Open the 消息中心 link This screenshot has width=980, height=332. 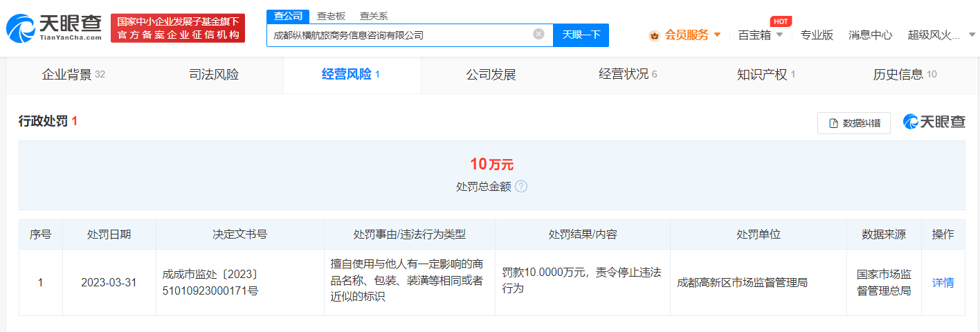tap(870, 35)
